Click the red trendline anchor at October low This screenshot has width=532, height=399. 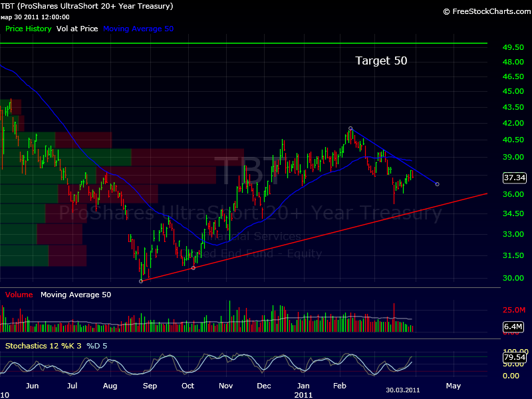194,268
